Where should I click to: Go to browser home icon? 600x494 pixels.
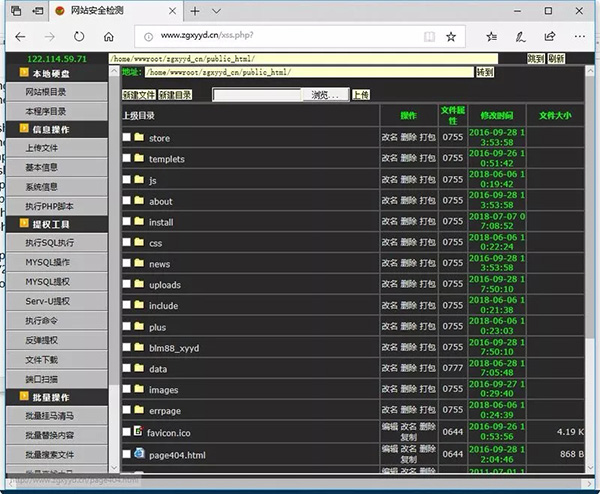pyautogui.click(x=109, y=37)
